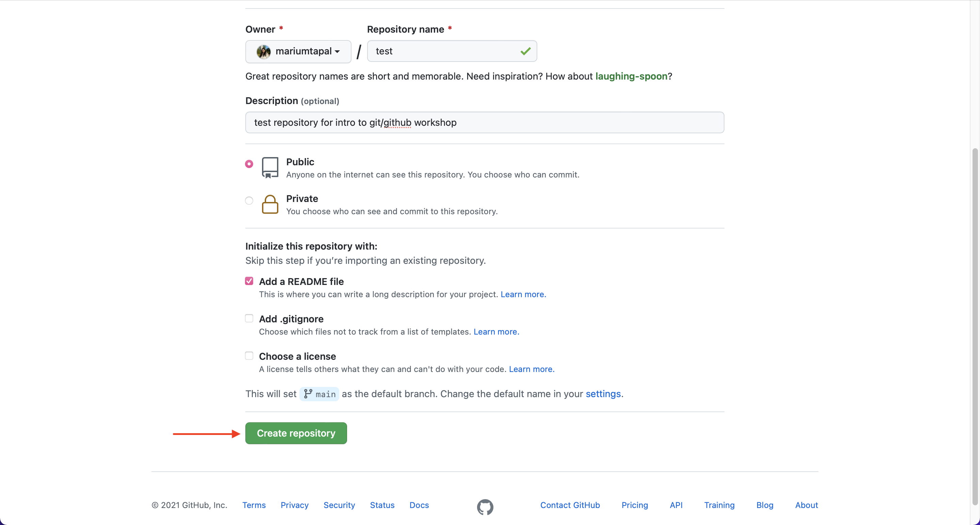Click the branch icon beside main
This screenshot has height=525, width=980.
[308, 394]
